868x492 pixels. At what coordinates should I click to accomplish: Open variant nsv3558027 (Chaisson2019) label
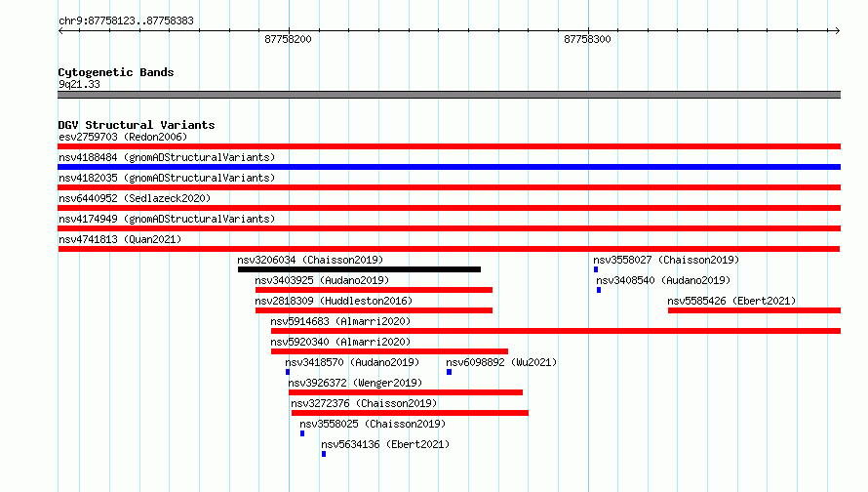(666, 260)
